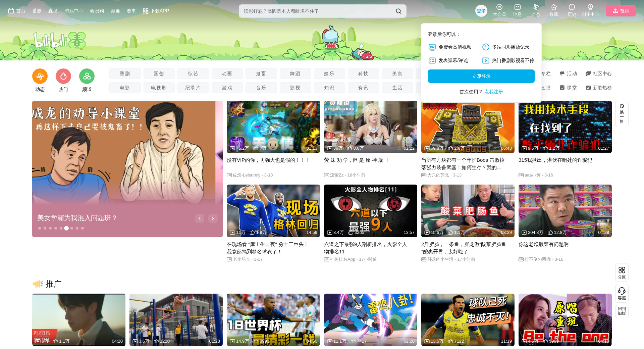Select the first carousel indicator dot
644x349 pixels.
click(x=40, y=228)
